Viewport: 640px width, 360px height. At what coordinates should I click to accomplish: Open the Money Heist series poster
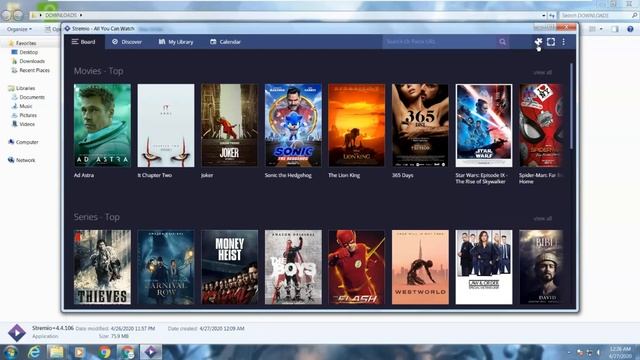tap(229, 267)
